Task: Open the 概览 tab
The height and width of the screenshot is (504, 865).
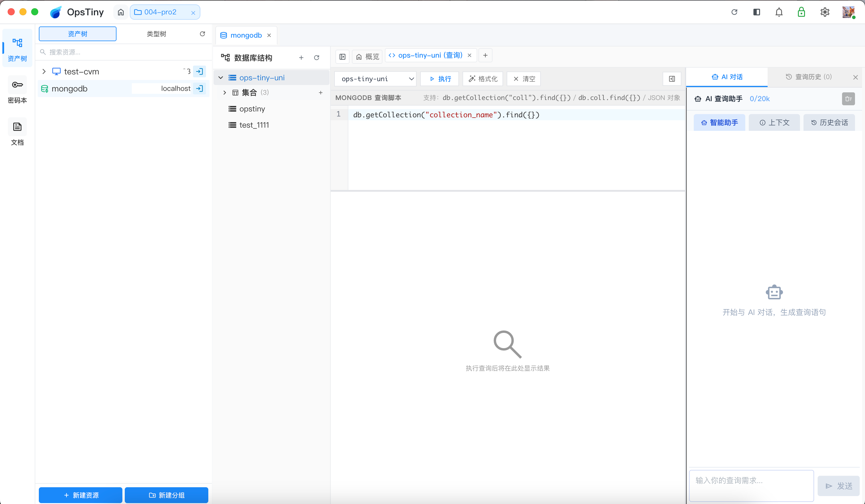Action: 367,57
